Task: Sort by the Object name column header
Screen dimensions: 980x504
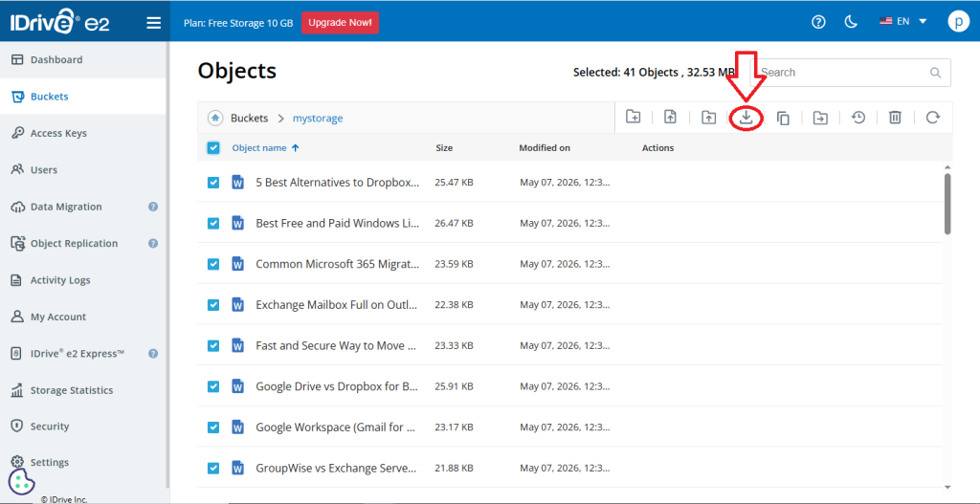Action: [258, 148]
